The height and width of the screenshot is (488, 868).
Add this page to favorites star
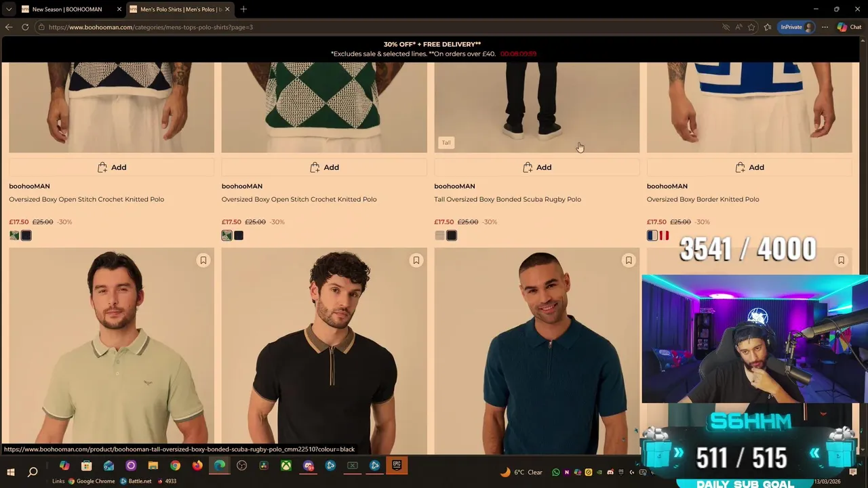(x=751, y=27)
